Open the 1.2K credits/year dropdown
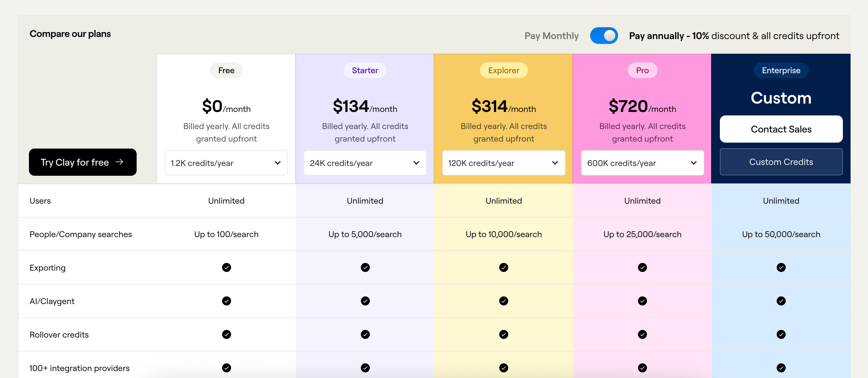 (226, 163)
